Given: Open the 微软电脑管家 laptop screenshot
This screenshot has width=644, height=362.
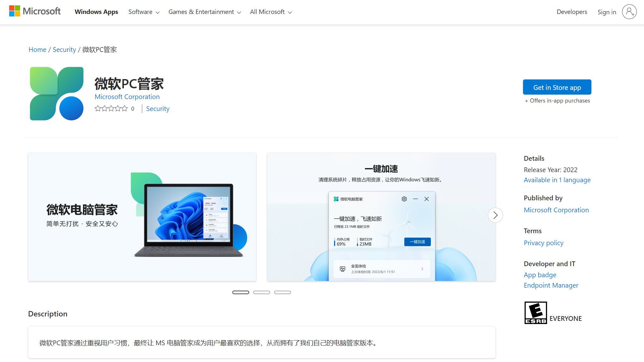Looking at the screenshot, I should point(142,217).
